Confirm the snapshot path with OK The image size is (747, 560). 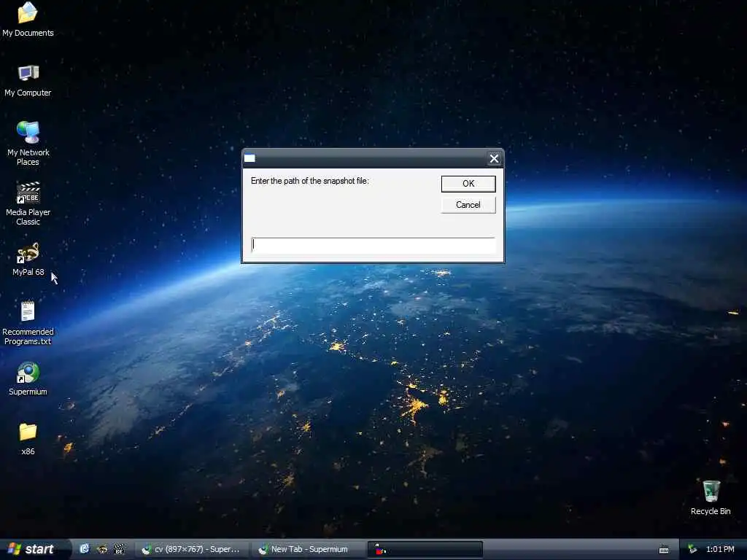[x=468, y=184]
